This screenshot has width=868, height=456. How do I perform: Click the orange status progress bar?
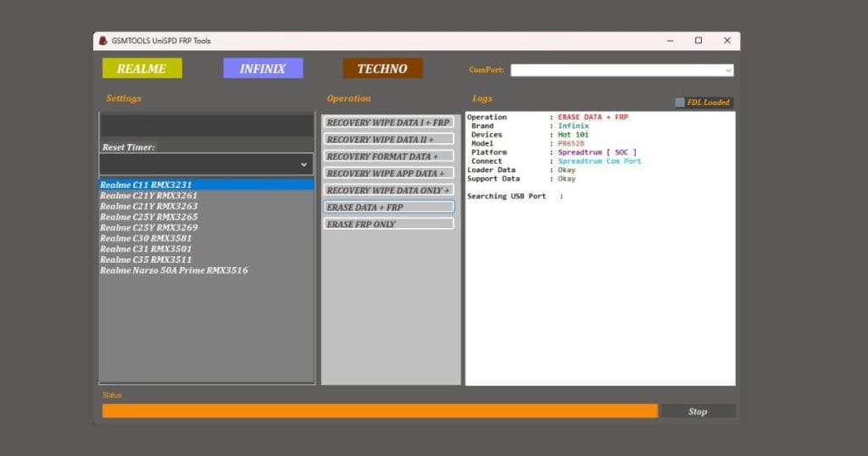pos(380,410)
